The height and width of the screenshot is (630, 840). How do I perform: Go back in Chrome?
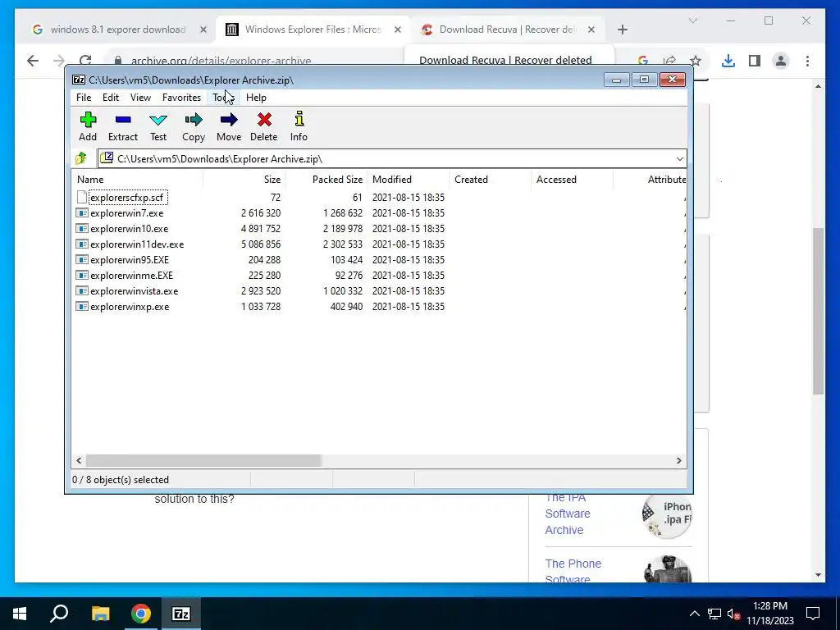click(33, 61)
